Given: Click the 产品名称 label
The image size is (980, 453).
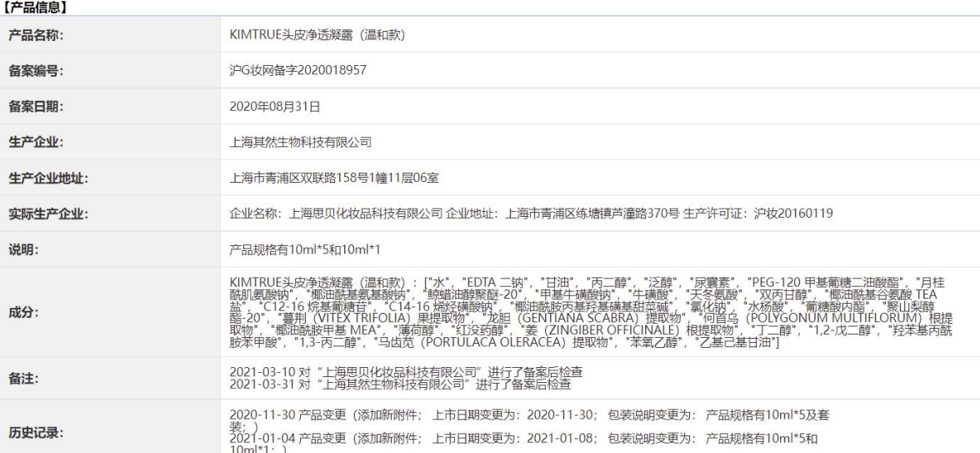Looking at the screenshot, I should click(36, 35).
